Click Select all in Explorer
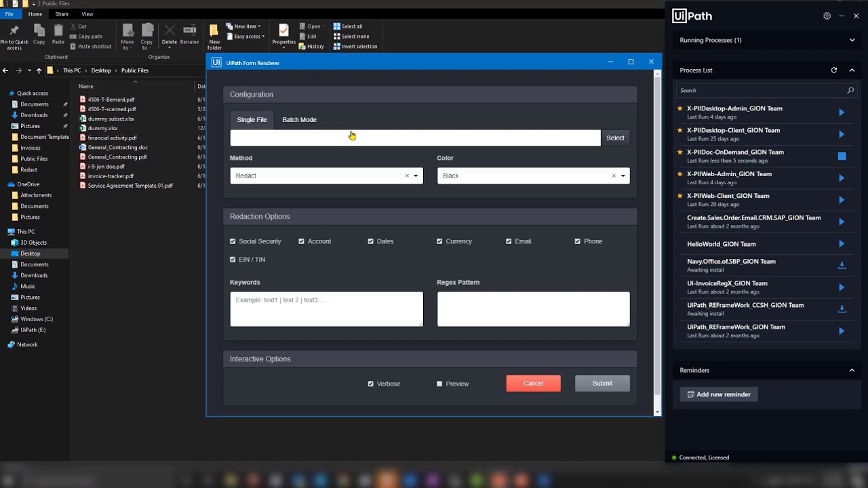Screen dimensions: 868x488 (348, 26)
